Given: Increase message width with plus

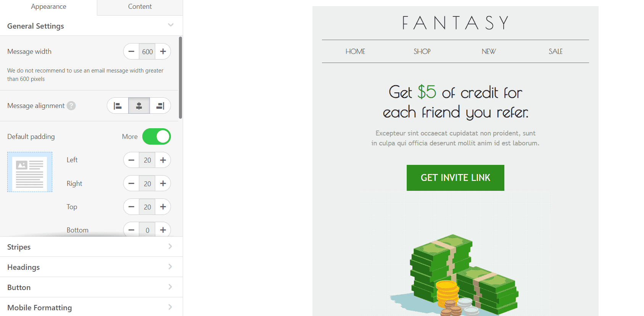Looking at the screenshot, I should [163, 52].
